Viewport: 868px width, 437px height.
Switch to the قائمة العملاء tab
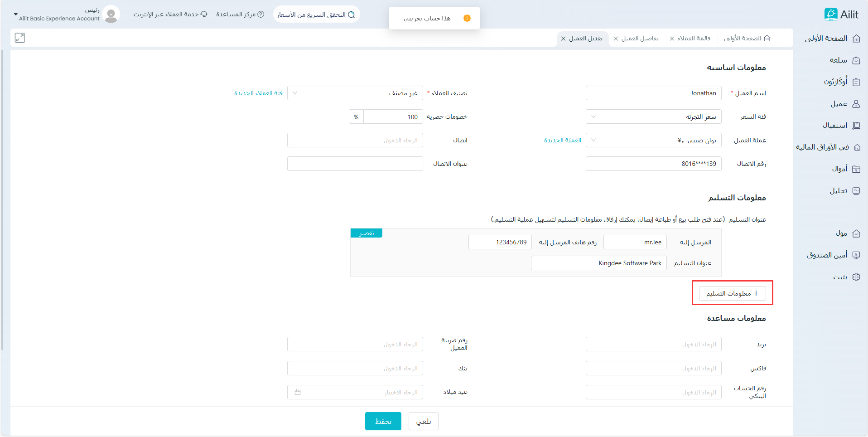point(694,39)
